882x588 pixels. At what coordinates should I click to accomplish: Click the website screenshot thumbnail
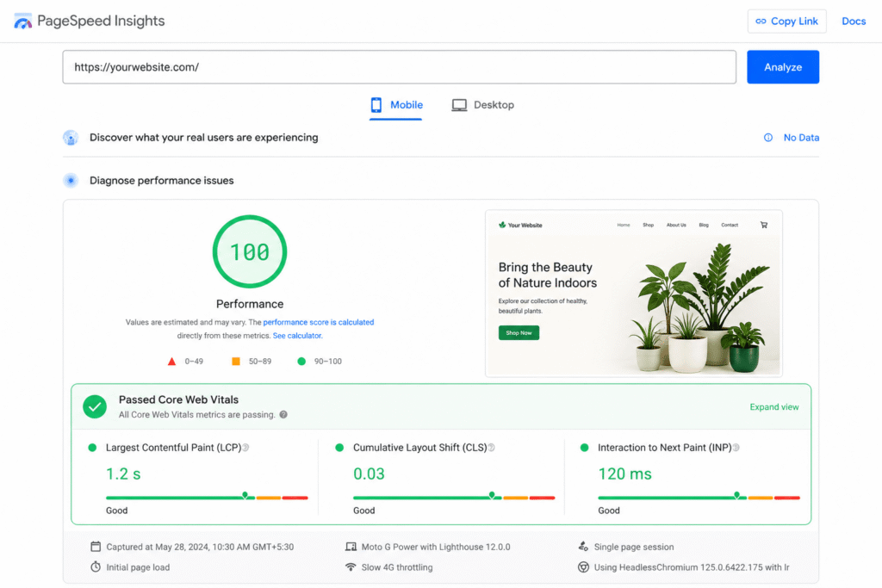(x=633, y=294)
